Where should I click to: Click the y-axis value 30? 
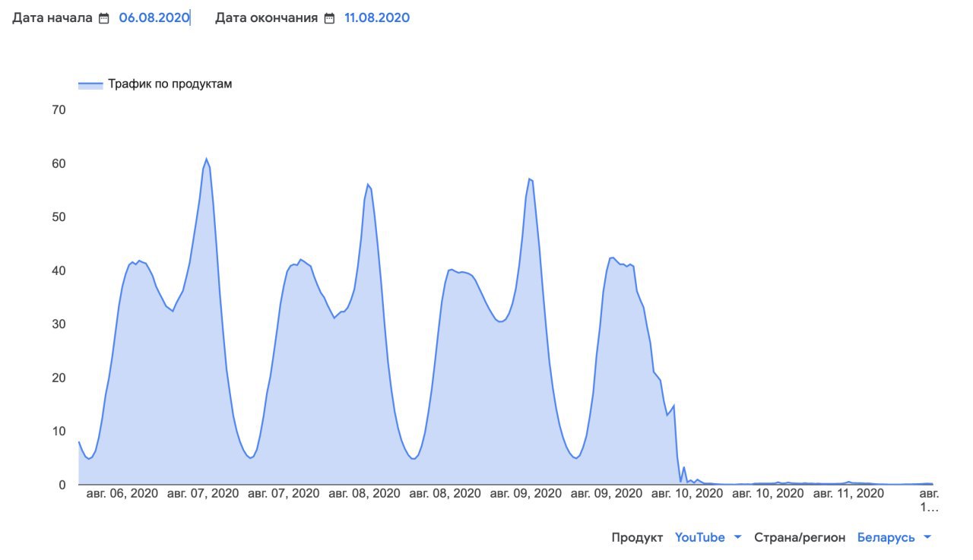pyautogui.click(x=59, y=324)
